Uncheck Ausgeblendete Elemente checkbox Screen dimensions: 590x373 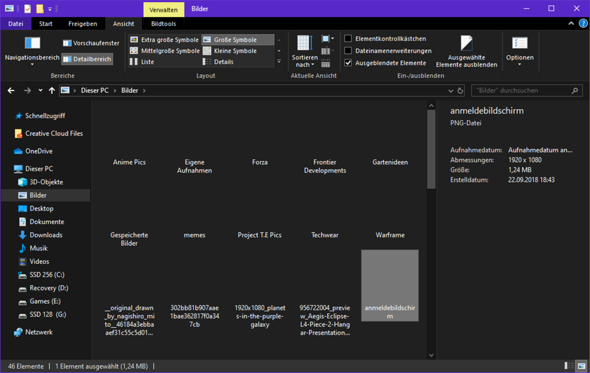(x=385, y=63)
